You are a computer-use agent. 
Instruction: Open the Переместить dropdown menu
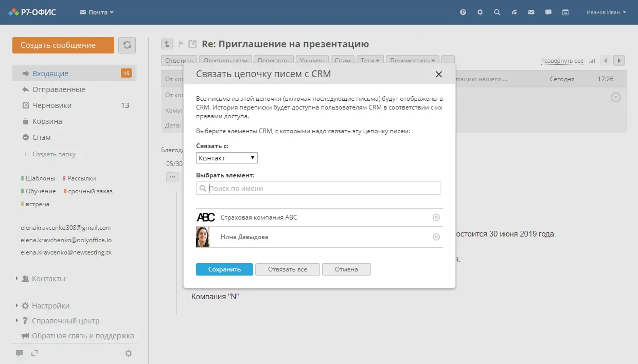(x=412, y=60)
